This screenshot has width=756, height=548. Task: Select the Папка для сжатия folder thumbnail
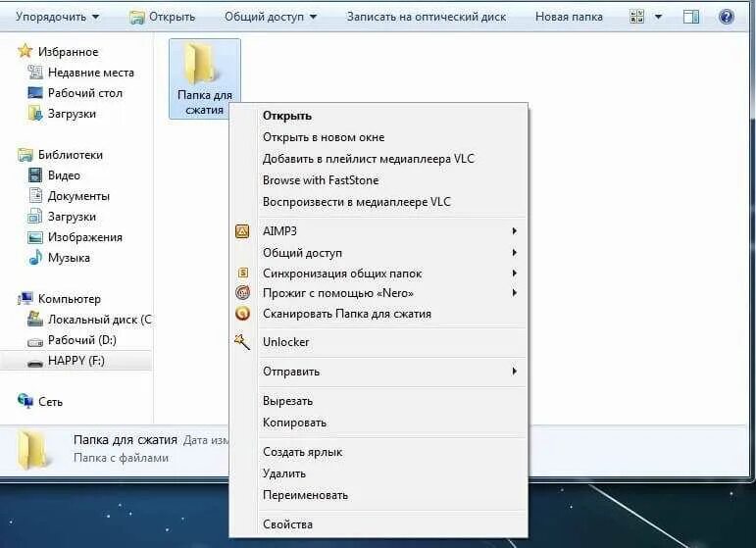coord(204,78)
